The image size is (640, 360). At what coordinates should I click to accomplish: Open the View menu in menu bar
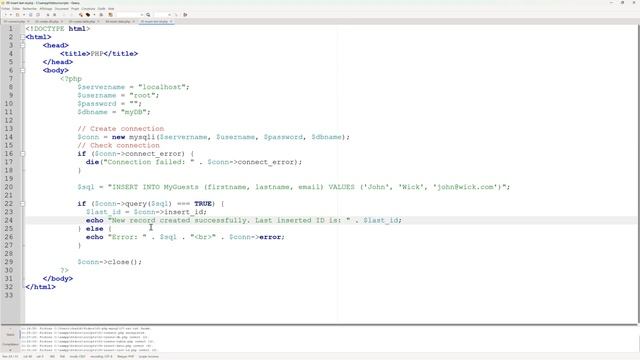[x=46, y=9]
